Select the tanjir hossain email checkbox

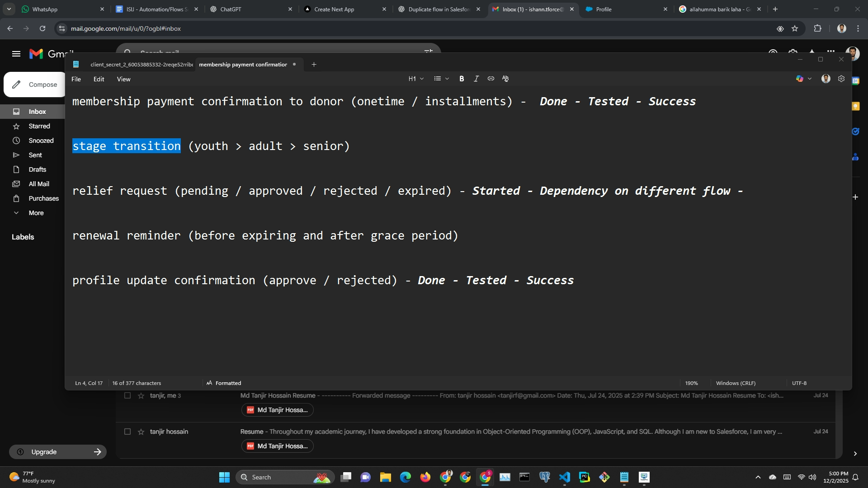point(127,432)
